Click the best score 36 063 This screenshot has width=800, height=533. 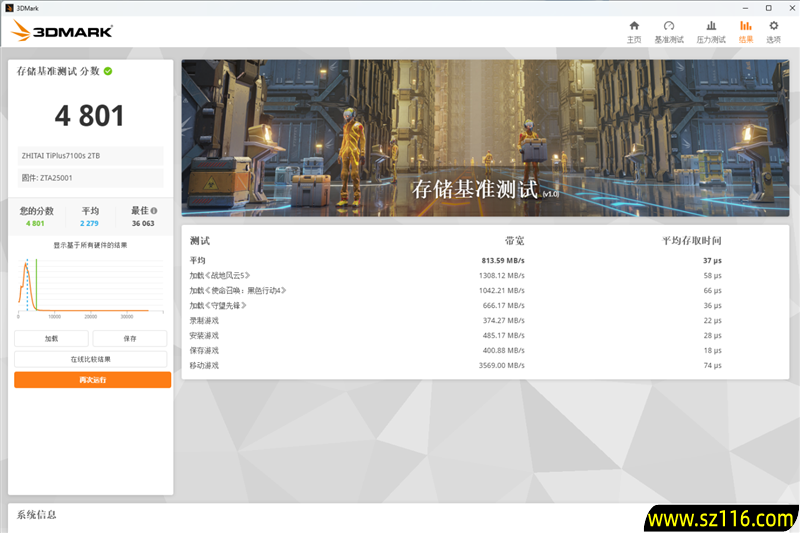[x=143, y=223]
